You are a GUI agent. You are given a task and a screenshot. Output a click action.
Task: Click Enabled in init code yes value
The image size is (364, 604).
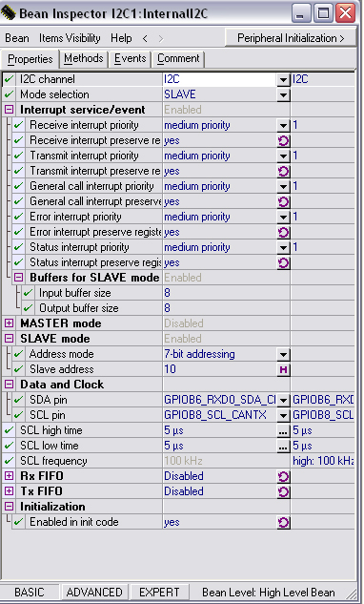pos(220,522)
